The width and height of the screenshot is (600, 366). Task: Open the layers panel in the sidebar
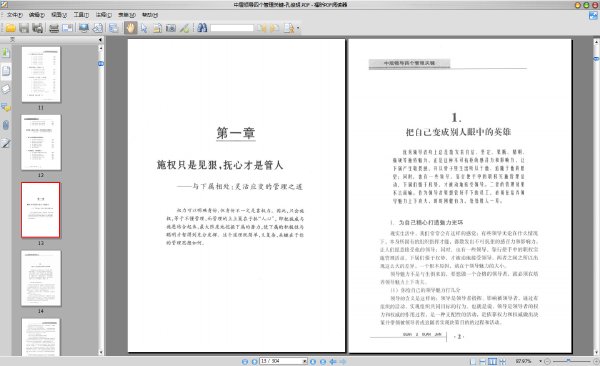click(6, 89)
